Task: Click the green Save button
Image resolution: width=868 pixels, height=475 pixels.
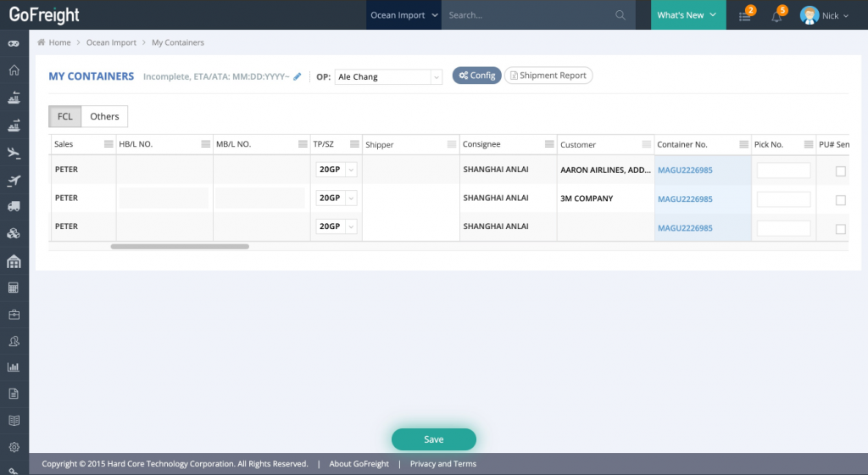Action: [x=433, y=439]
